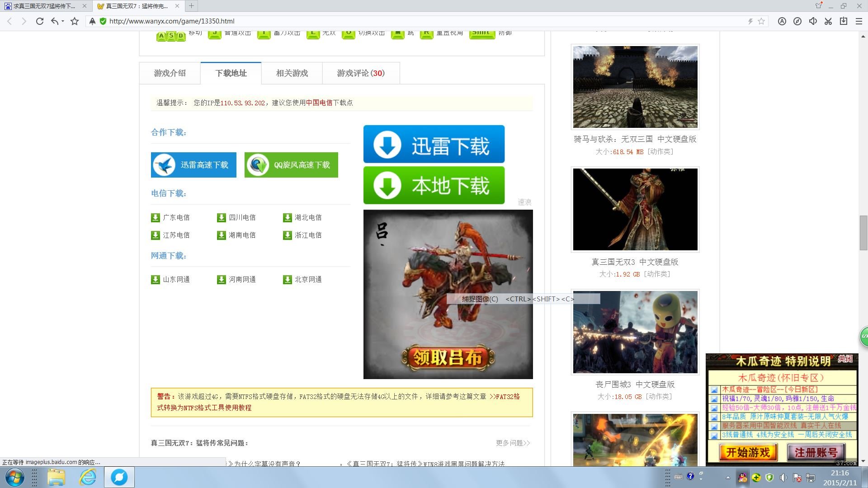Open the volume control in the system tray
The width and height of the screenshot is (868, 488).
[783, 477]
